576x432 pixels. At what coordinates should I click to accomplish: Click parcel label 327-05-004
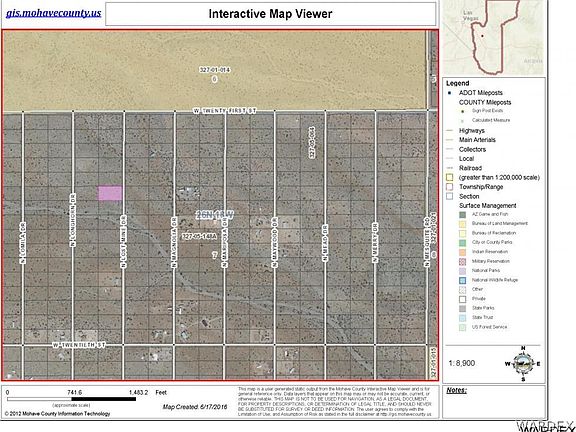312,143
